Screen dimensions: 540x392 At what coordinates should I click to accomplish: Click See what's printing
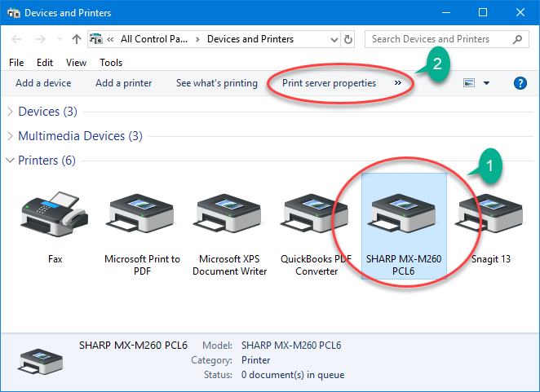[216, 83]
